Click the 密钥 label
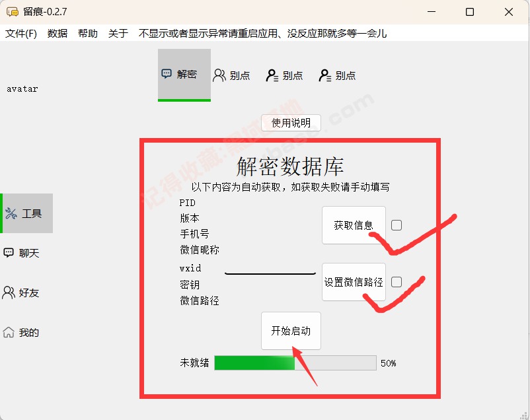The height and width of the screenshot is (420, 530). (190, 285)
